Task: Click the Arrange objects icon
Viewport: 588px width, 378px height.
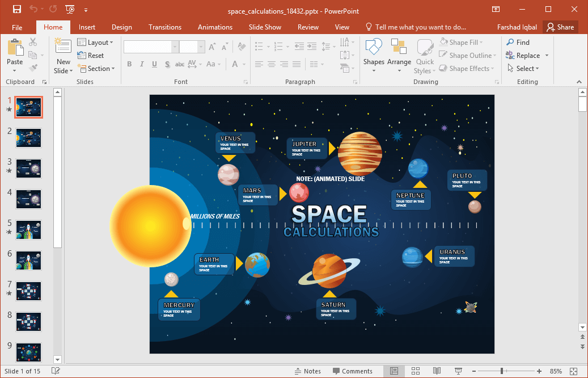Action: coord(399,56)
